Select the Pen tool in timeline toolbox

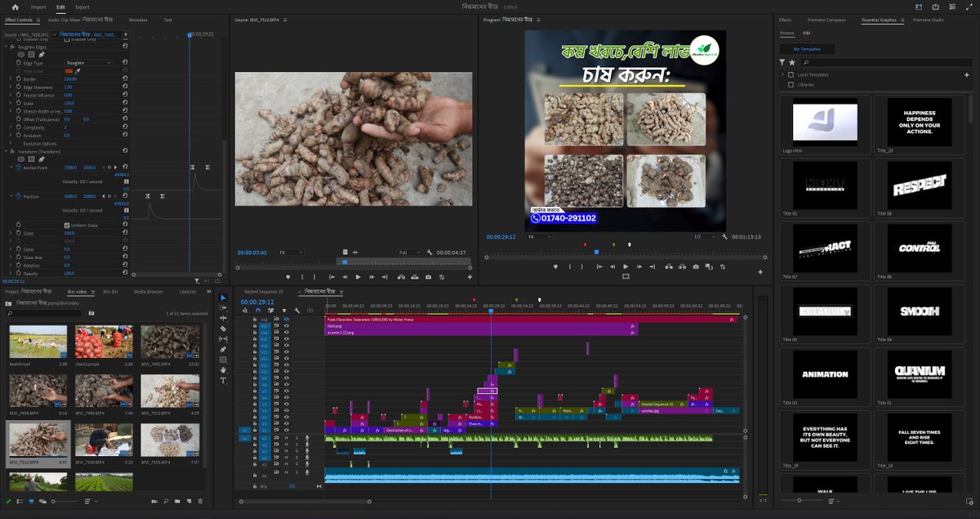click(223, 349)
